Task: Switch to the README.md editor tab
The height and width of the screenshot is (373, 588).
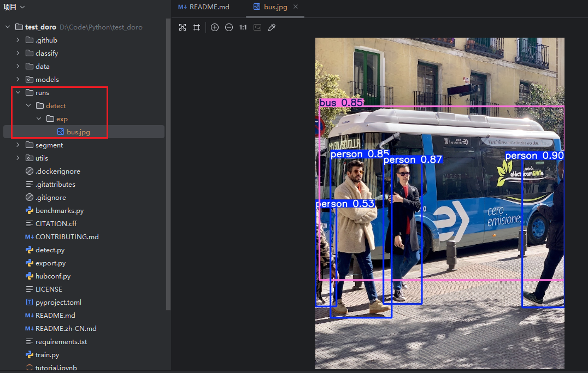Action: pyautogui.click(x=204, y=7)
